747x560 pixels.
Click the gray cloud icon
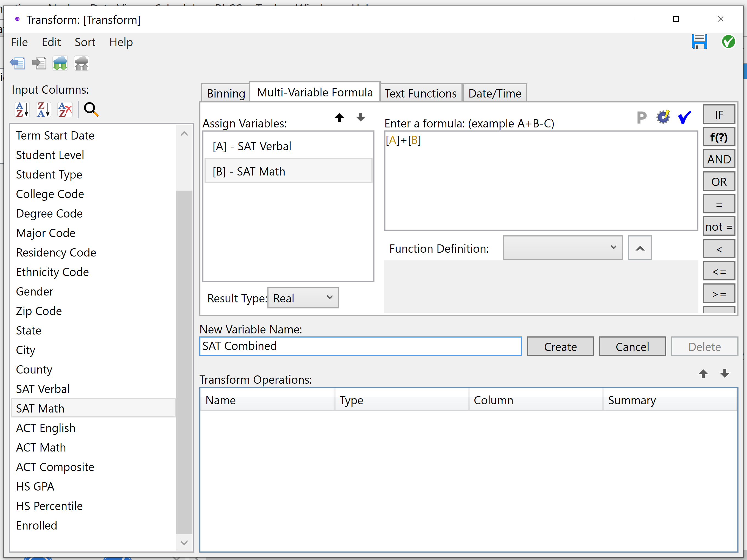81,63
